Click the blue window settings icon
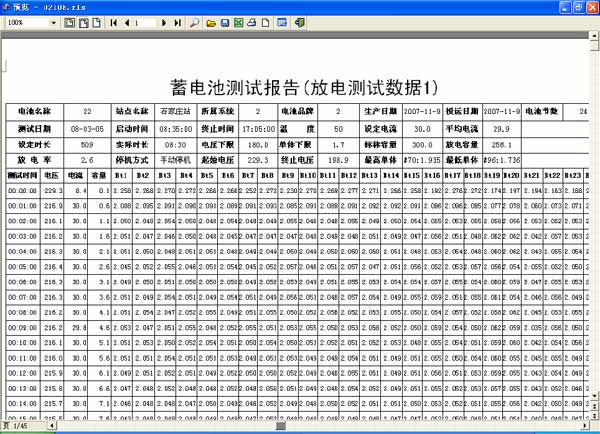 click(x=282, y=23)
